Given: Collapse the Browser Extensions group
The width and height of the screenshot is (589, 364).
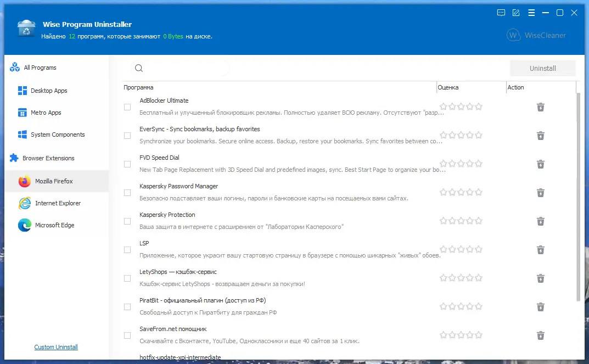Looking at the screenshot, I should 48,158.
